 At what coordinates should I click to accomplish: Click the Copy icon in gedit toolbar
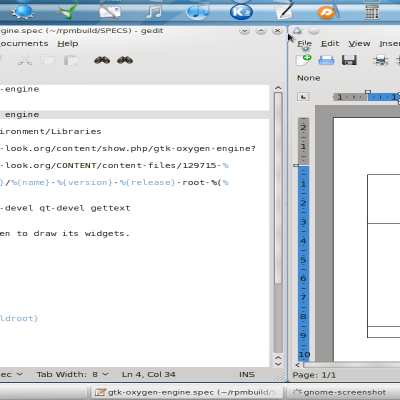(x=48, y=60)
